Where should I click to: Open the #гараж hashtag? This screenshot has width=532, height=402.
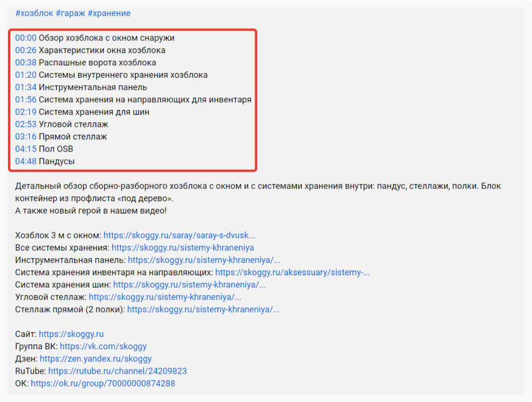click(x=70, y=13)
